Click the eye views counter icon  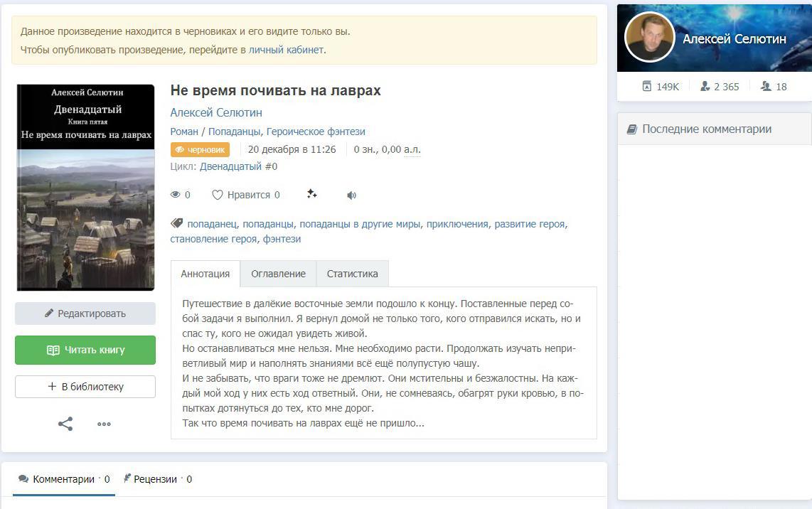click(176, 195)
